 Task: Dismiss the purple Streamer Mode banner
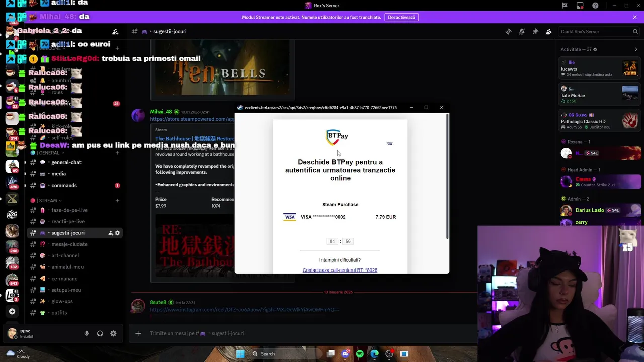(x=635, y=17)
